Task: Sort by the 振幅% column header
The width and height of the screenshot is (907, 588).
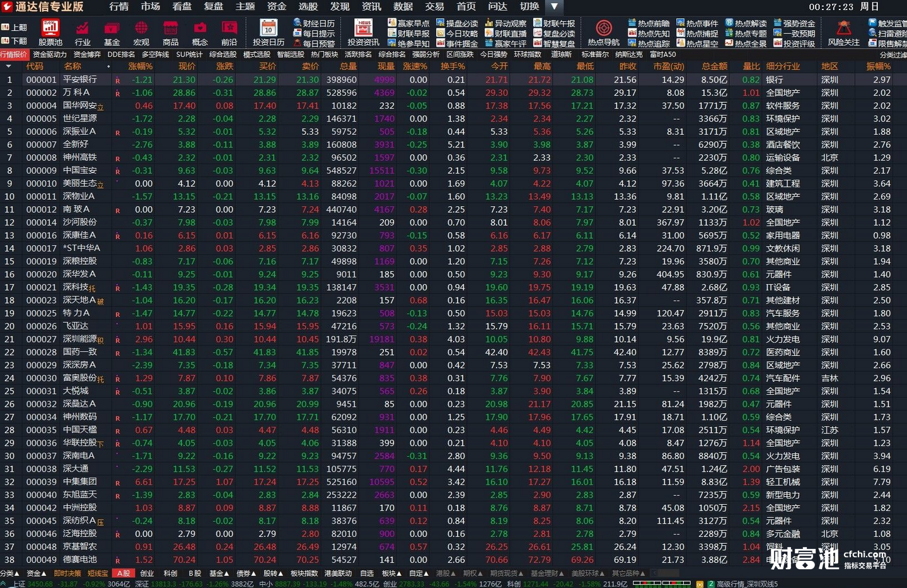Action: click(x=879, y=66)
